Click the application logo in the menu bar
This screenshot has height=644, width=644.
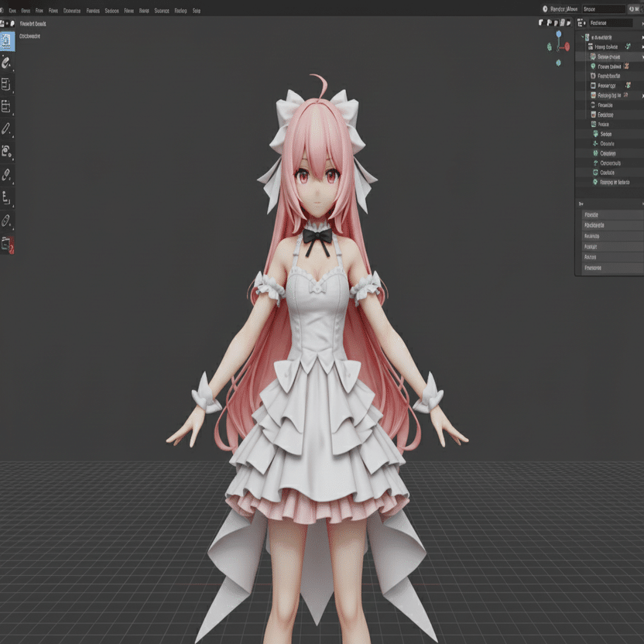tap(2, 11)
